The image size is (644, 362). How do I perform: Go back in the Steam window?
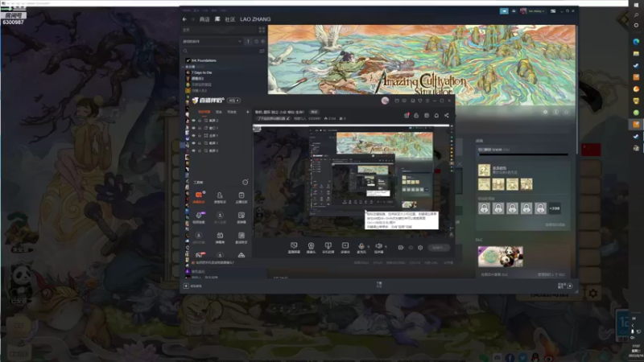pos(184,19)
